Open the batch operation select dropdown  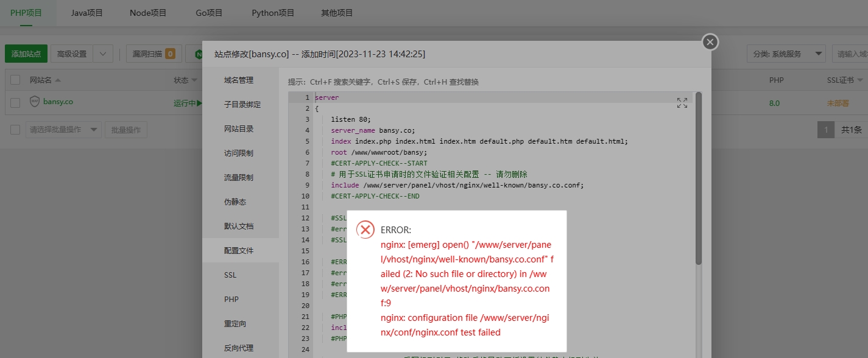[63, 130]
